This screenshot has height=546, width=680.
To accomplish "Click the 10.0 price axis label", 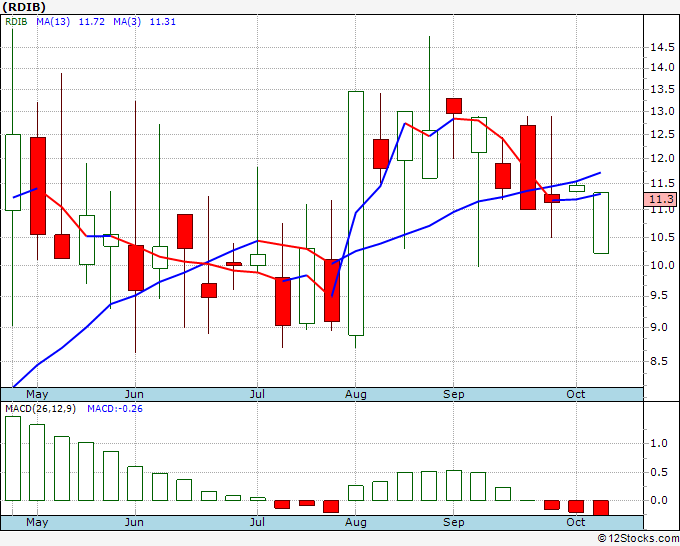I will click(662, 265).
